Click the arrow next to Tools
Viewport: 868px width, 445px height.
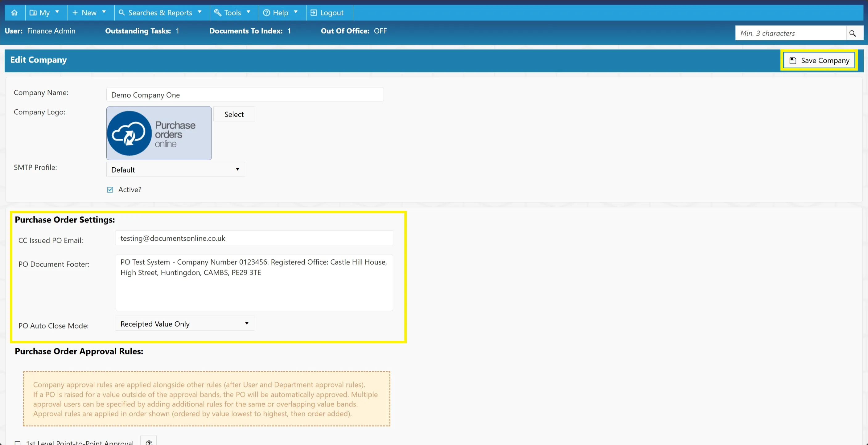click(248, 12)
